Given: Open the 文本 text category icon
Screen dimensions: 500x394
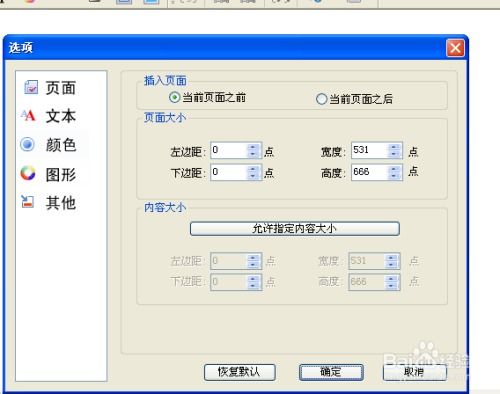Looking at the screenshot, I should point(28,115).
